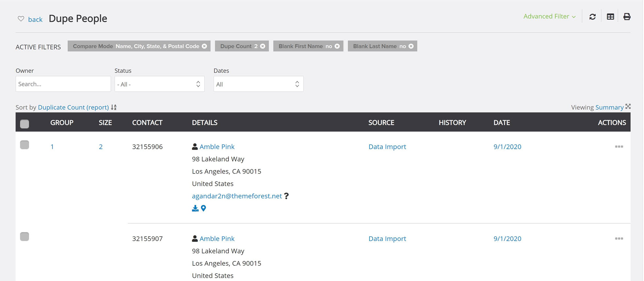Screen dimensions: 644x281
Task: Click the HISTORY column header
Action: coord(452,123)
